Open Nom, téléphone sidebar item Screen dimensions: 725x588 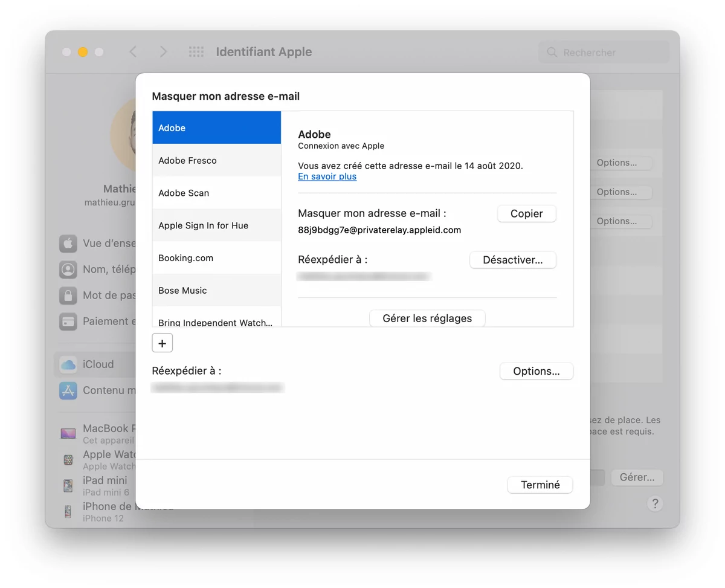[97, 270]
